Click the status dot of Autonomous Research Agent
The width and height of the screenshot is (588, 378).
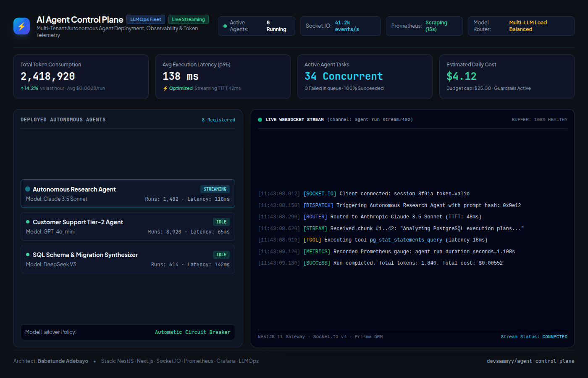(x=28, y=189)
